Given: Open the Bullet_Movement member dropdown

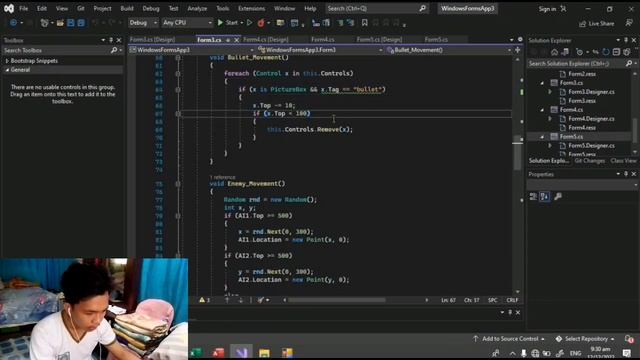Looking at the screenshot, I should (x=449, y=50).
